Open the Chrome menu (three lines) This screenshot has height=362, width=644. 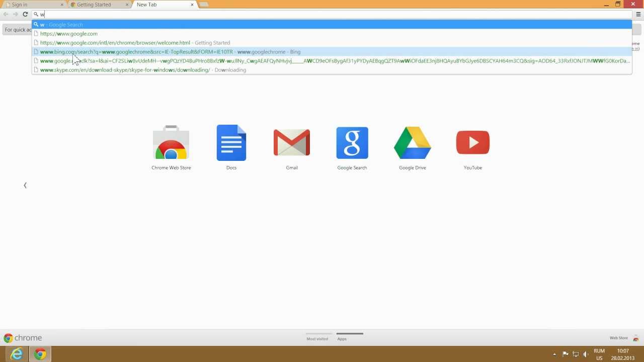638,14
